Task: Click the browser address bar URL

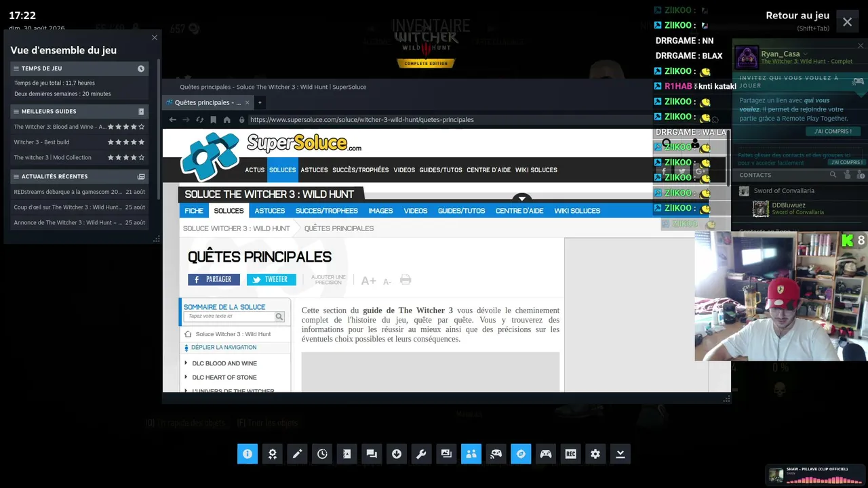Action: [361, 120]
